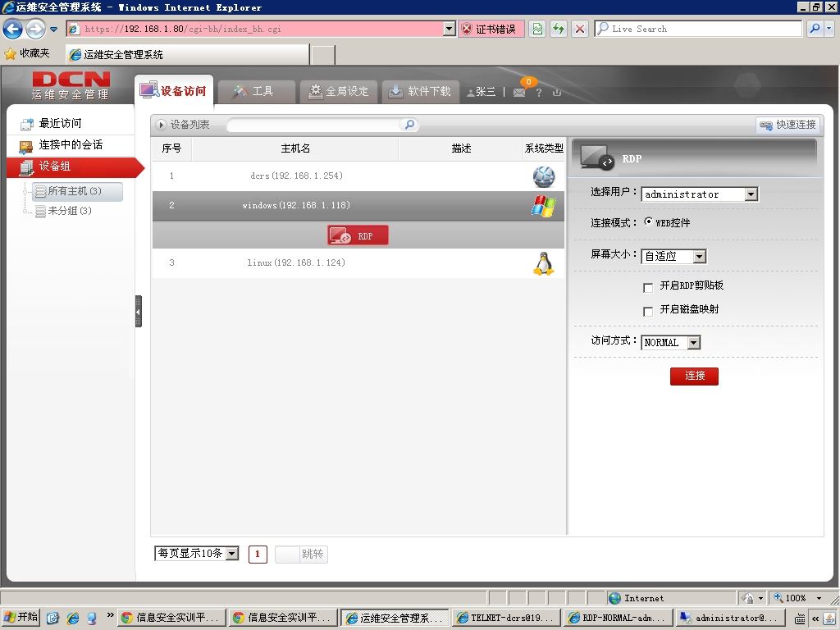Open the 软件下载 tab
Viewport: 840px width, 630px height.
420,92
